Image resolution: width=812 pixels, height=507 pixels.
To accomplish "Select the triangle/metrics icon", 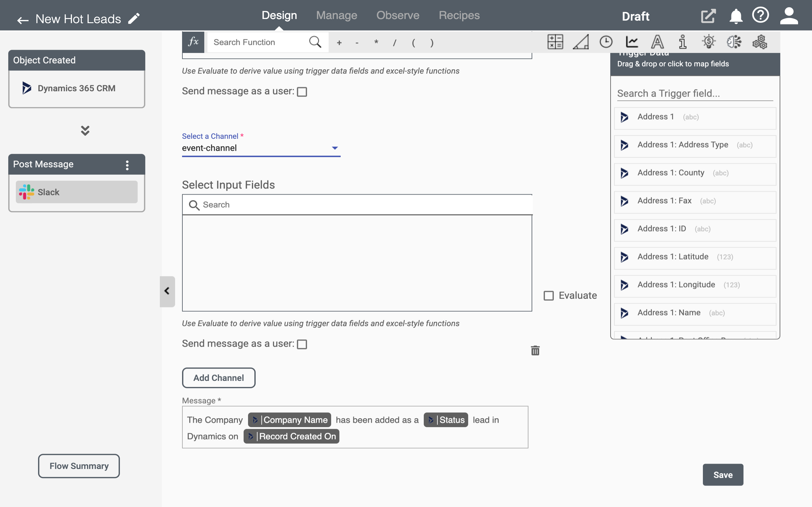I will click(x=581, y=42).
